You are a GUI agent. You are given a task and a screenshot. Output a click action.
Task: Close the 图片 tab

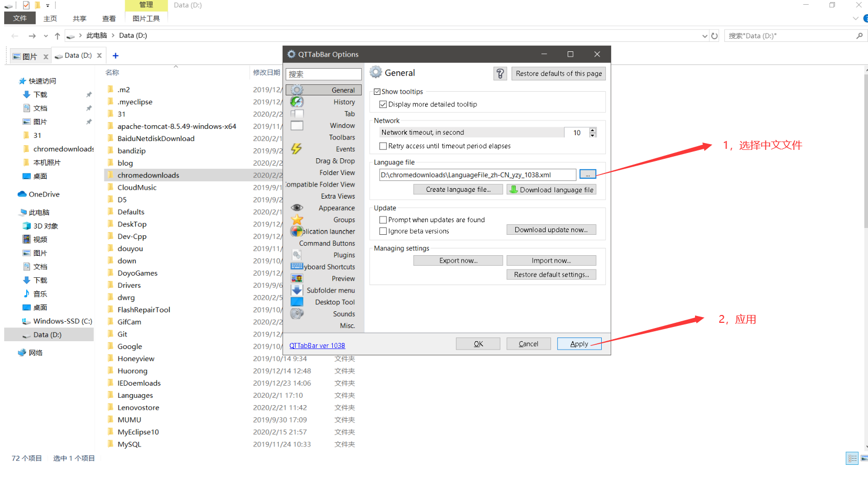(46, 57)
